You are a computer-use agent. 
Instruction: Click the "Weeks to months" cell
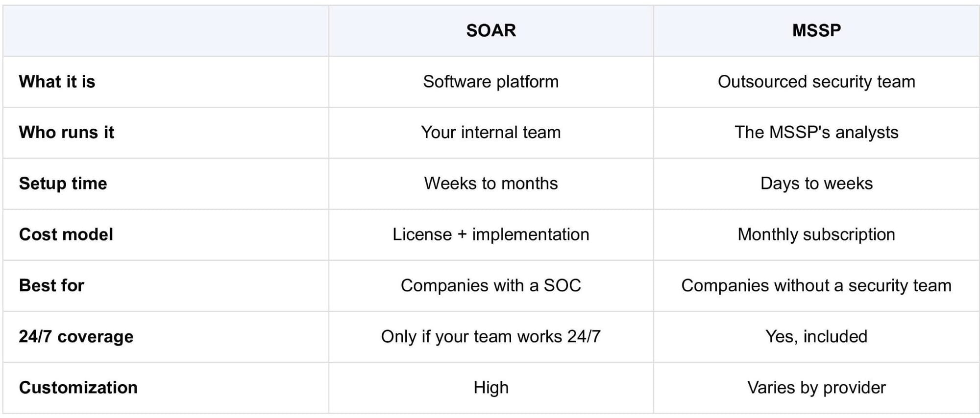[x=491, y=184]
